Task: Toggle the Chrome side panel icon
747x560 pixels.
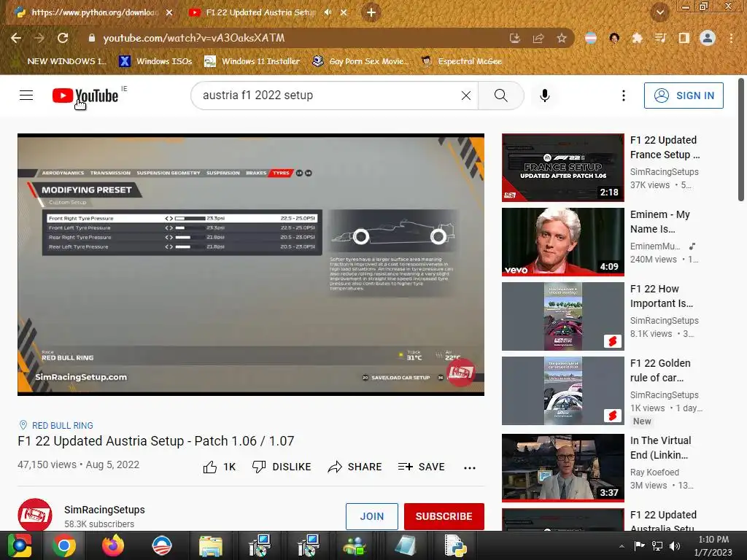Action: point(684,38)
